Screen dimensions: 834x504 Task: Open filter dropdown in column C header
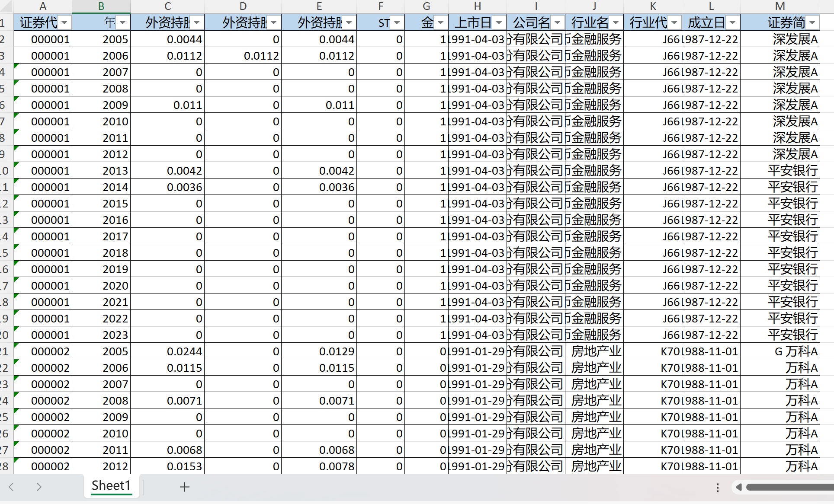(x=197, y=22)
